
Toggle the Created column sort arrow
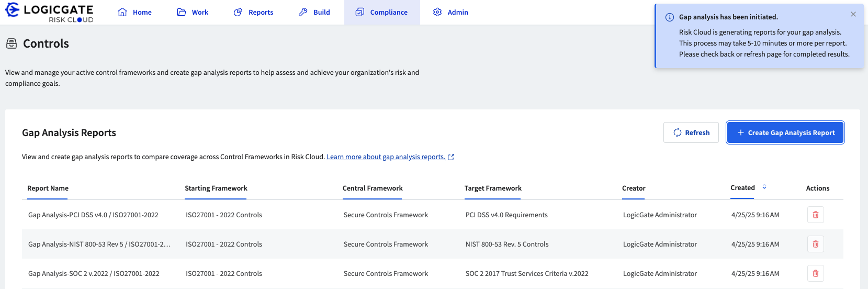coord(764,187)
